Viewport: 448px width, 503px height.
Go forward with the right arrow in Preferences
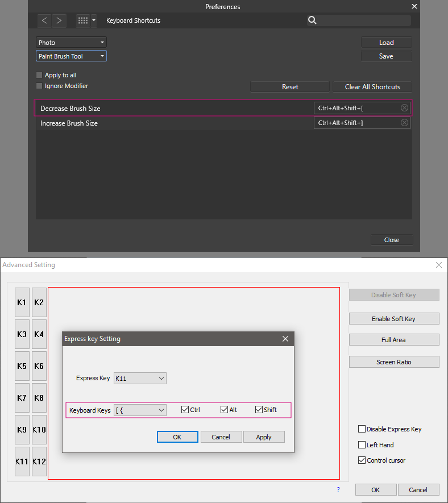pyautogui.click(x=59, y=20)
